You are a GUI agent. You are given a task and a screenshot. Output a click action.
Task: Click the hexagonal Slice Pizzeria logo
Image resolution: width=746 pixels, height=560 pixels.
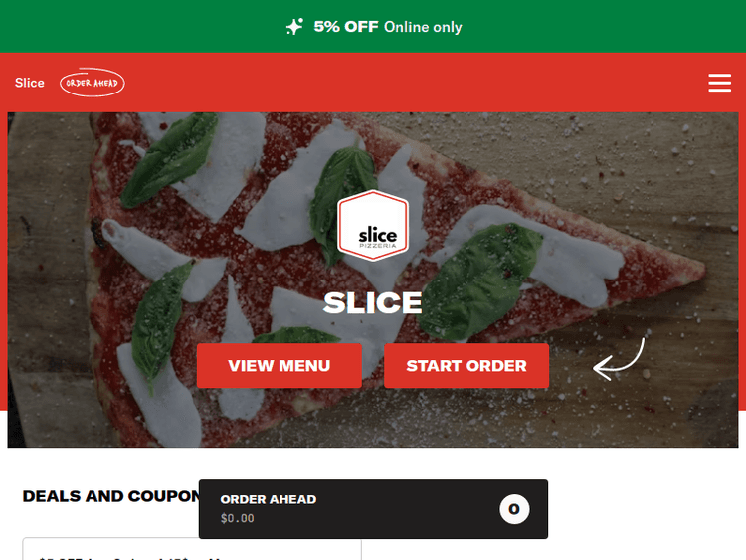point(373,225)
